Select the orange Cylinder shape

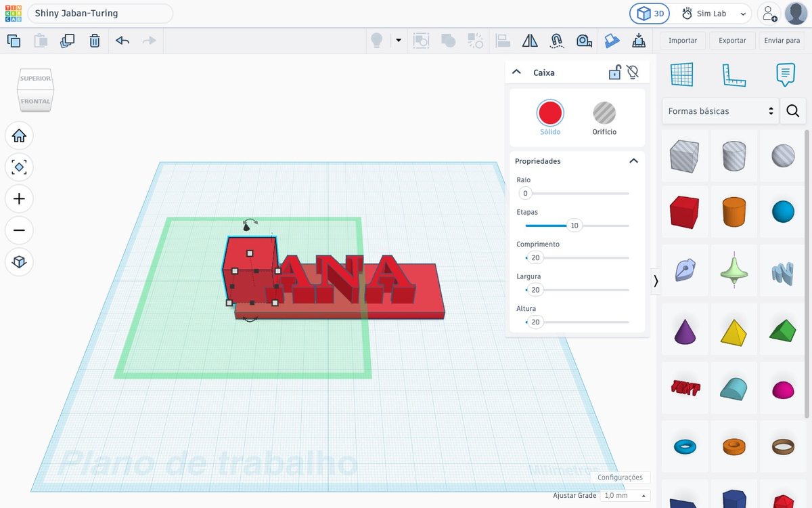click(x=734, y=212)
